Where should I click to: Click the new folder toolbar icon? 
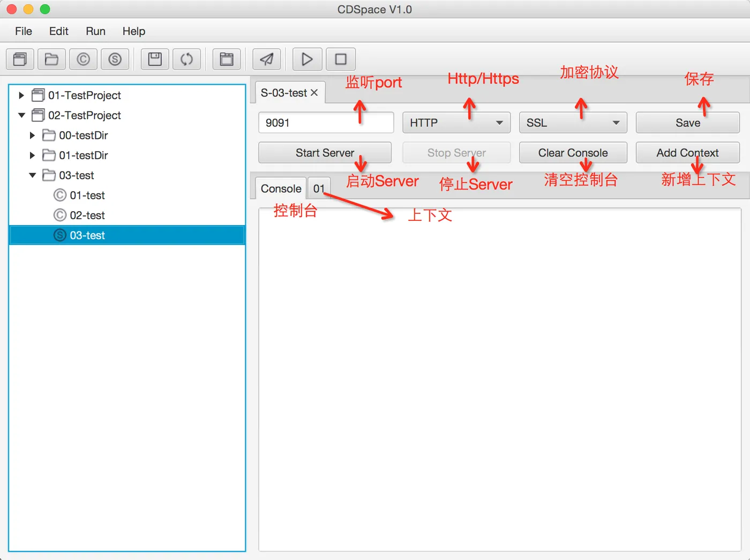click(51, 59)
